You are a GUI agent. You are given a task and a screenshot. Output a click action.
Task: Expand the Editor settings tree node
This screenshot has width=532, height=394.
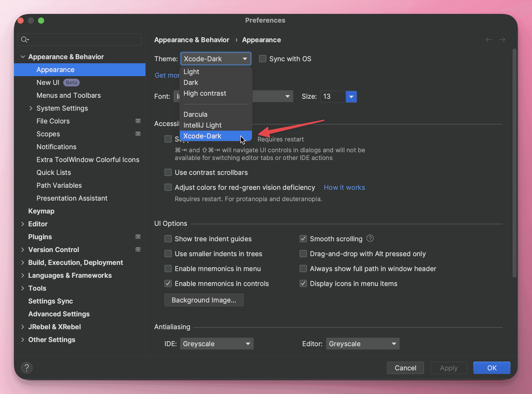23,224
